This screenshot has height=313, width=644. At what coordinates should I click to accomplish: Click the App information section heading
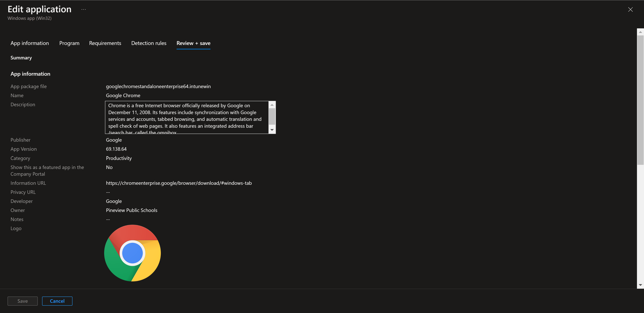click(x=30, y=74)
